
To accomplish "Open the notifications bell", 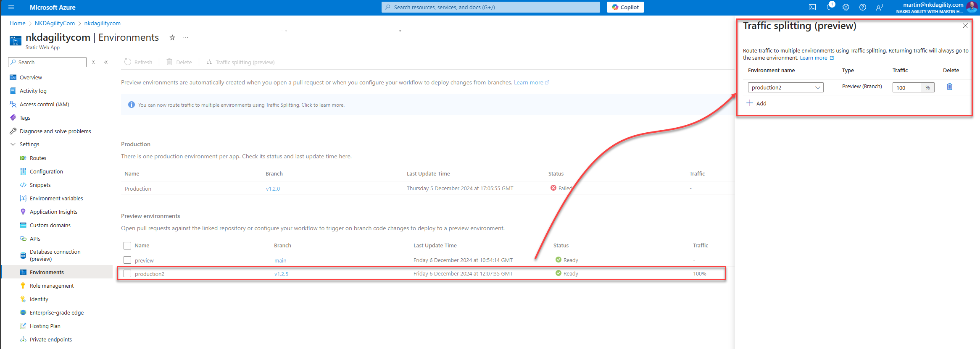I will point(829,7).
